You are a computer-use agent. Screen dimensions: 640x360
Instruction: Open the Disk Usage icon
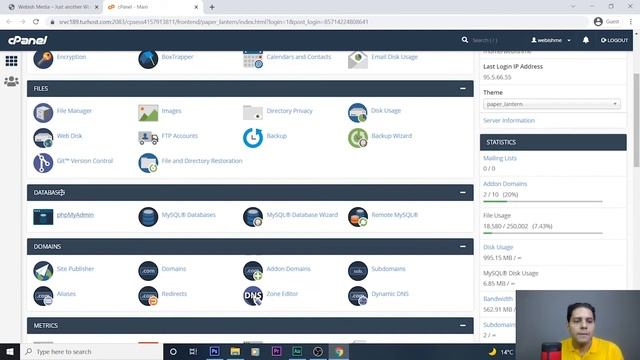coord(358,113)
